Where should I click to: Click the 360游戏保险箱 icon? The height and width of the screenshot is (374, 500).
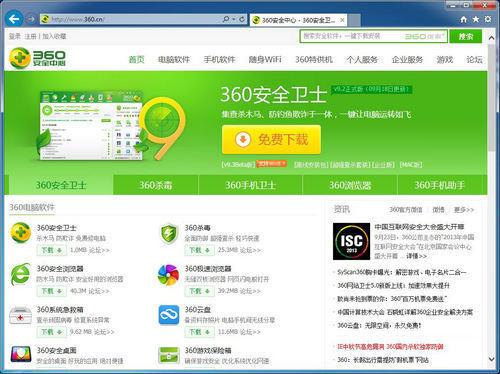click(x=169, y=355)
